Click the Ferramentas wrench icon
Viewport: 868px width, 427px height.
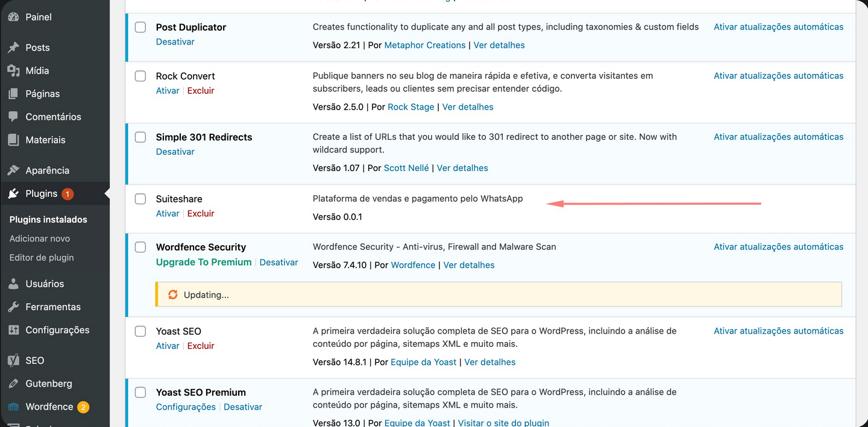13,307
